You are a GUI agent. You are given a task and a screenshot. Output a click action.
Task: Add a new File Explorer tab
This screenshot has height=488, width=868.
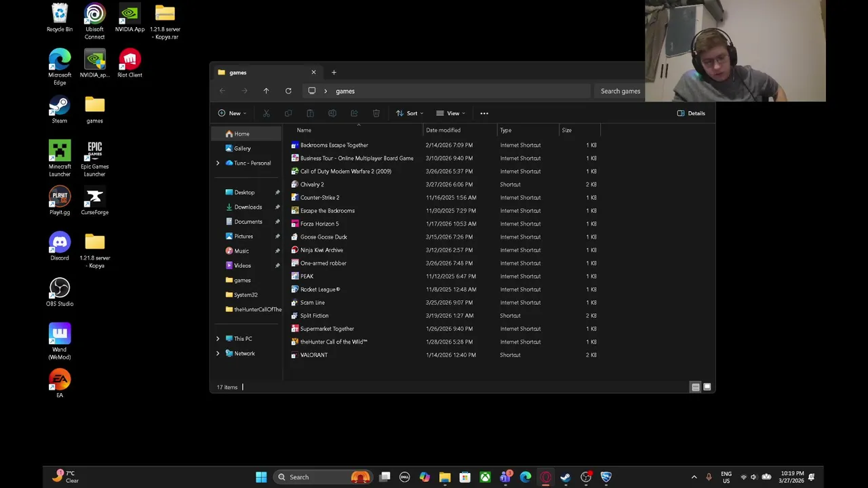click(x=334, y=72)
